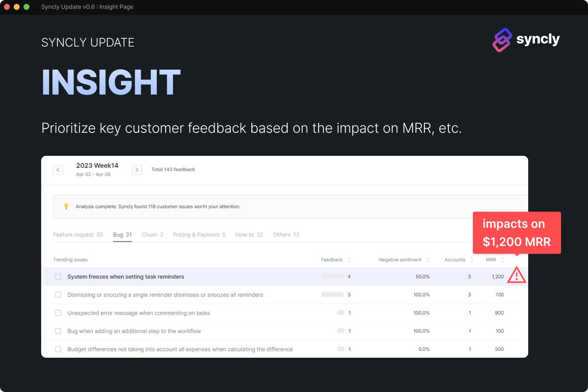The height and width of the screenshot is (392, 588).
Task: Open 'Dismissing or snoozing a single reminder' issue
Action: tap(165, 294)
